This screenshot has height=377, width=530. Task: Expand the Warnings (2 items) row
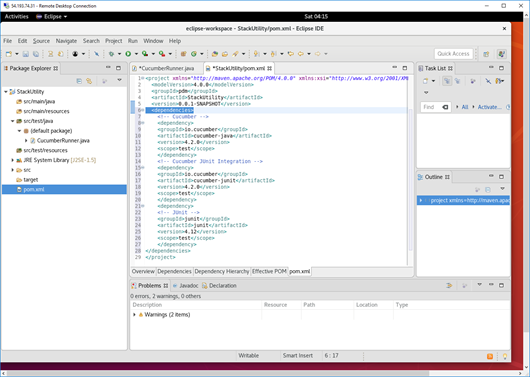[x=134, y=315]
